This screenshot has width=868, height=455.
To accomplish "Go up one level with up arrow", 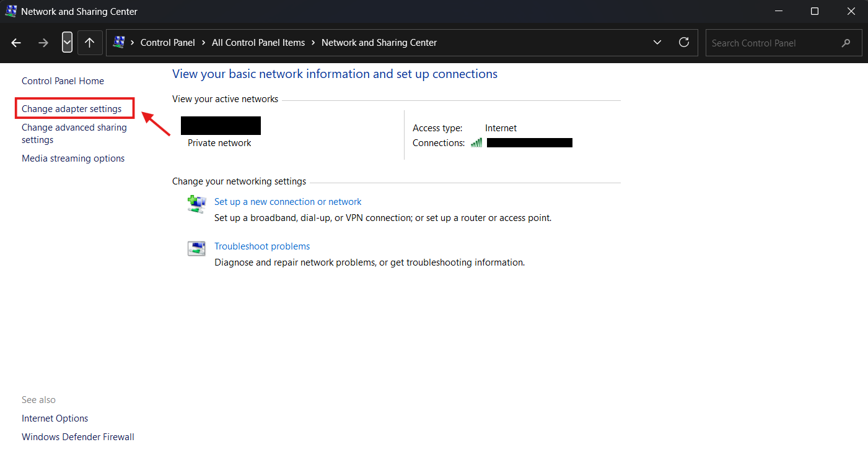I will coord(90,43).
